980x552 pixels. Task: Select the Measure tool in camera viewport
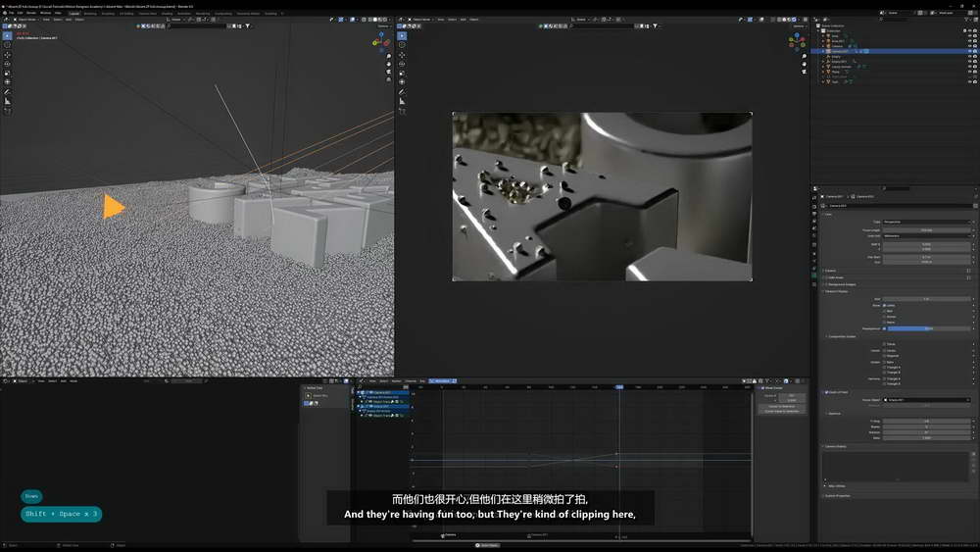click(402, 101)
